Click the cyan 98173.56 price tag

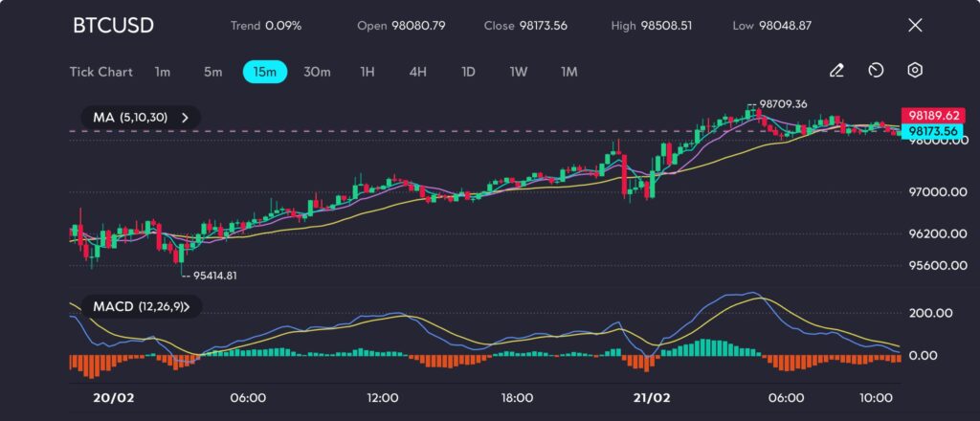[x=934, y=131]
